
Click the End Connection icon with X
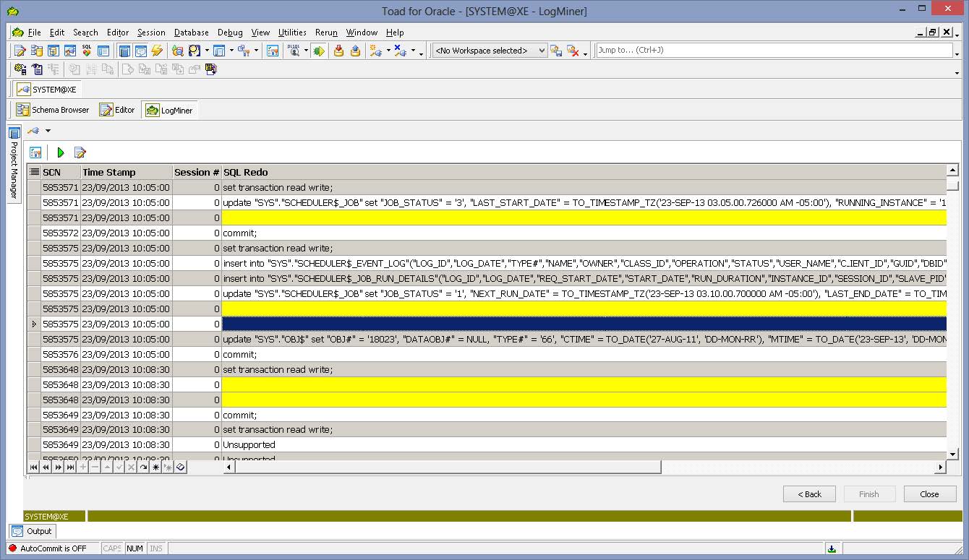tap(400, 51)
